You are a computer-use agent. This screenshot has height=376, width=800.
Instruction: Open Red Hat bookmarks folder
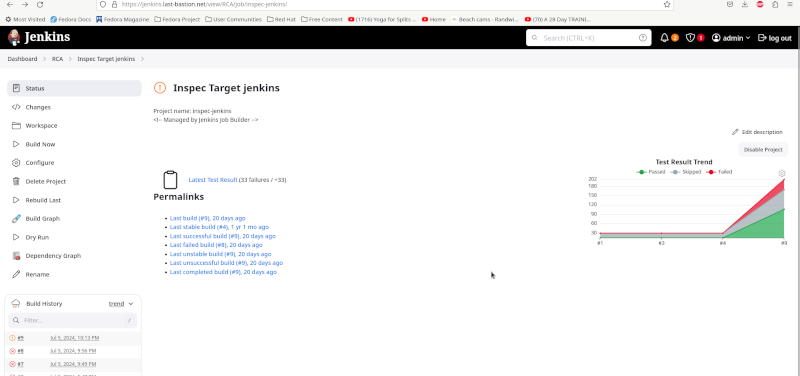pyautogui.click(x=281, y=19)
